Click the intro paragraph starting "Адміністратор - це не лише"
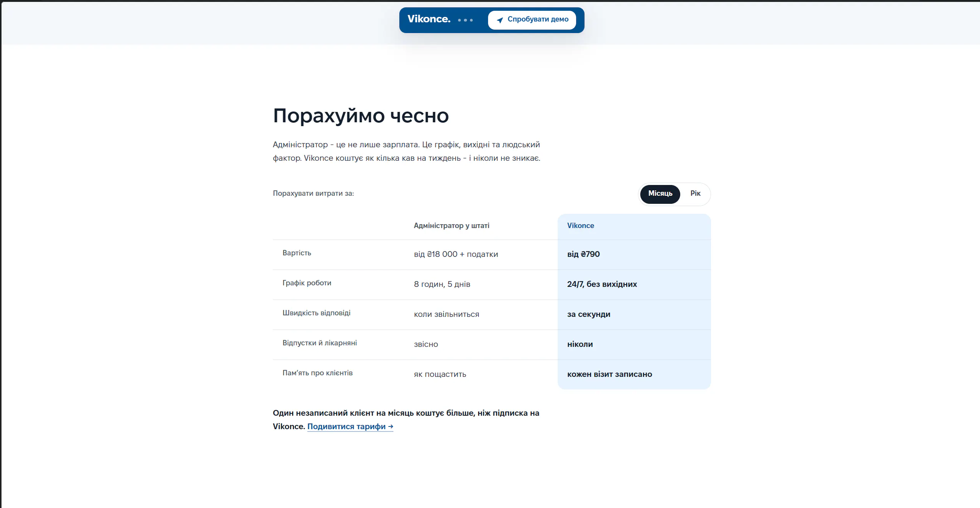Image resolution: width=980 pixels, height=508 pixels. tap(407, 152)
